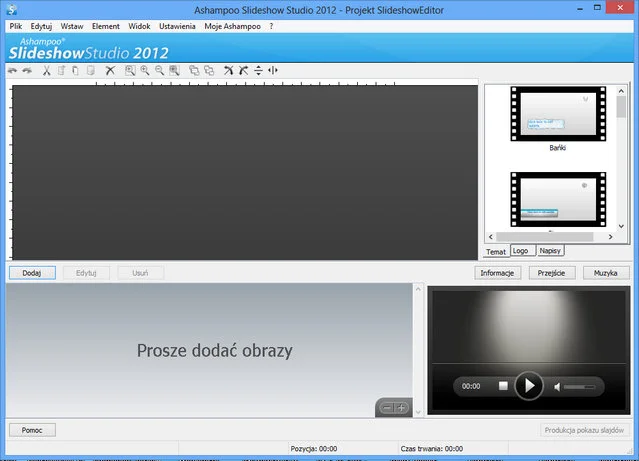The width and height of the screenshot is (639, 461).
Task: Click the rotate right toolbar icon
Action: point(243,71)
